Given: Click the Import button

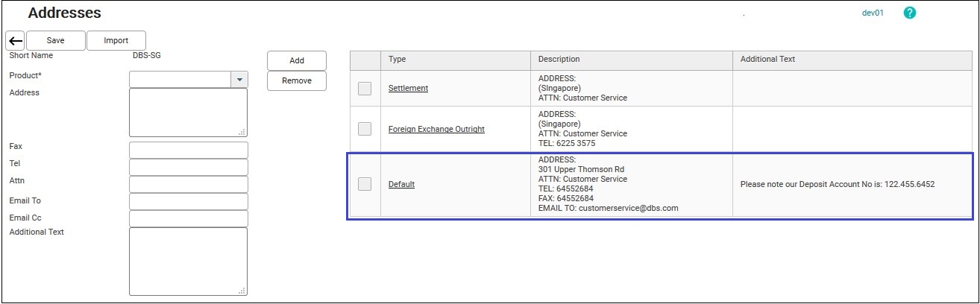Looking at the screenshot, I should pyautogui.click(x=116, y=40).
